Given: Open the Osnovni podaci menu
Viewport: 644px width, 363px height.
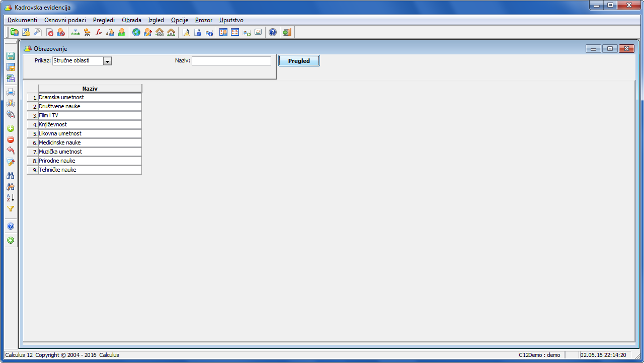Looking at the screenshot, I should tap(65, 20).
